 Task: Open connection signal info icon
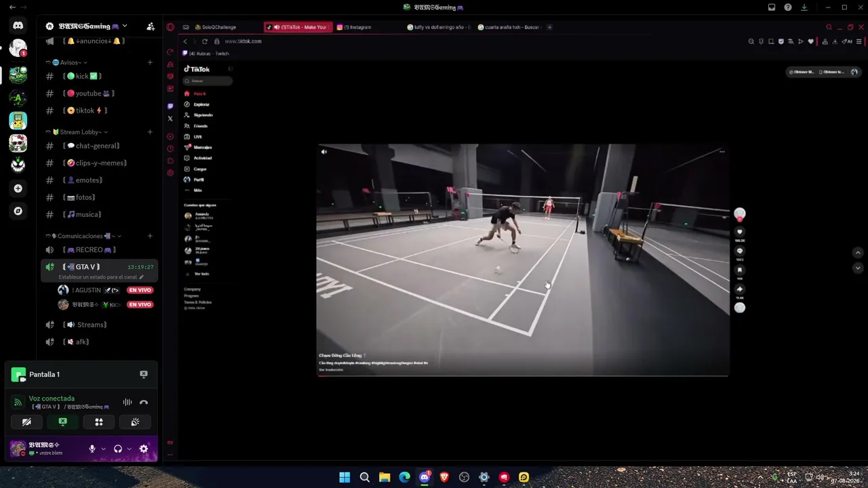(x=18, y=402)
